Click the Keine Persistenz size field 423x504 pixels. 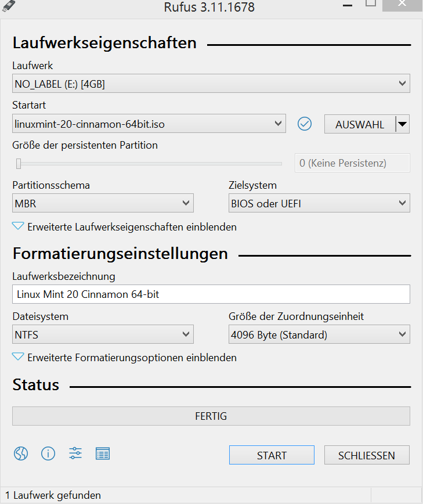[352, 163]
